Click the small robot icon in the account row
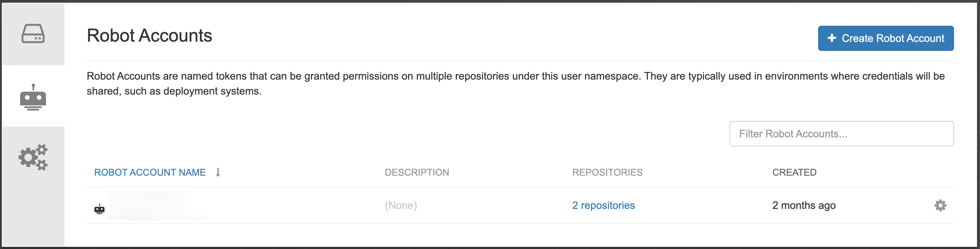This screenshot has height=249, width=980. click(99, 209)
